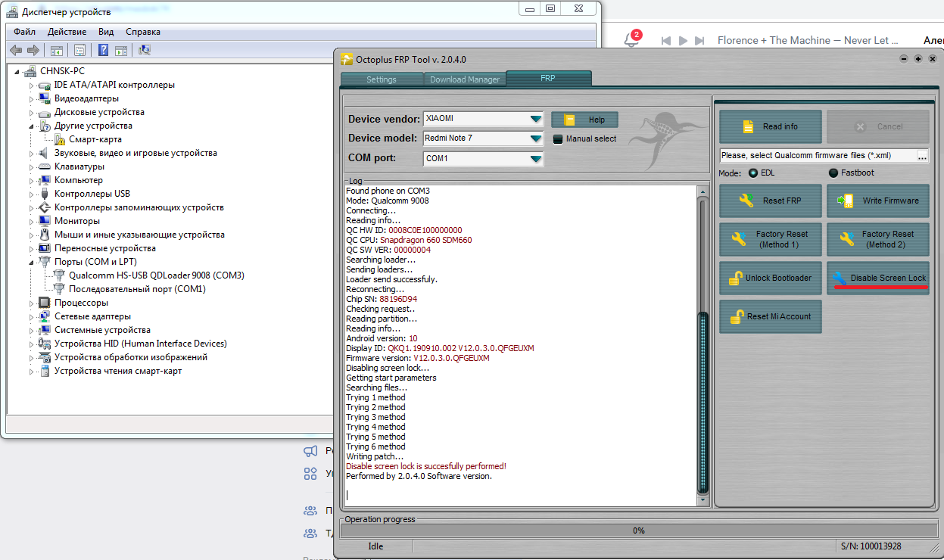Toggle the console tree icon in Device Manager toolbar
The height and width of the screenshot is (560, 944).
point(56,50)
